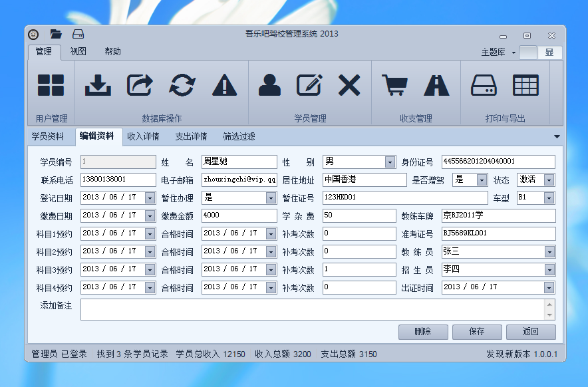Screen dimensions: 588x387
Task: Open 科目3预约 date dropdown
Action: tap(150, 270)
